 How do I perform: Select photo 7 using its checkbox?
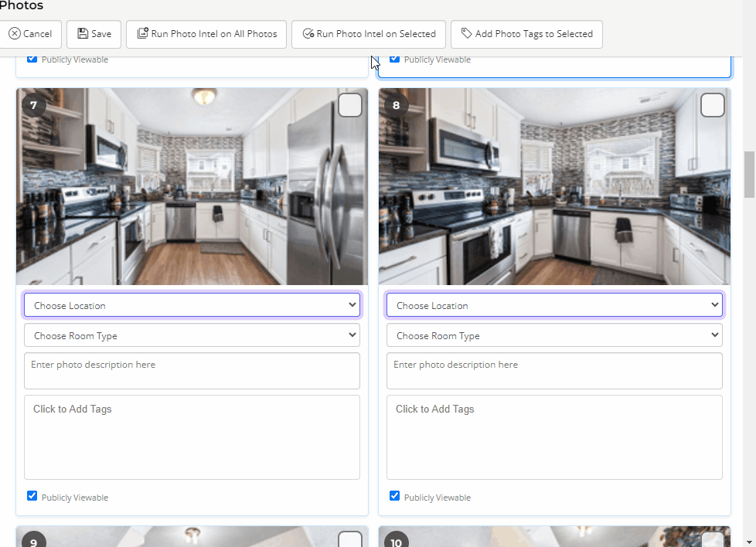350,105
